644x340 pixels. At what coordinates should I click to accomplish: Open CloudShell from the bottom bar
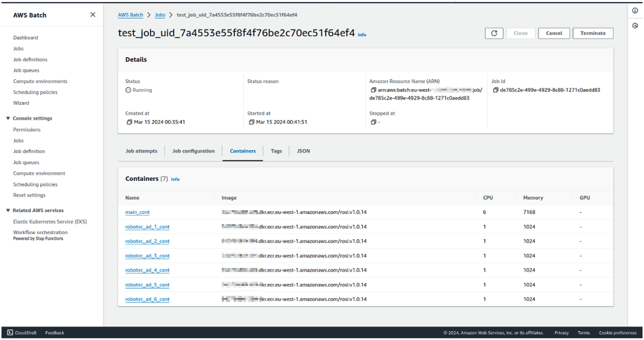tap(21, 333)
